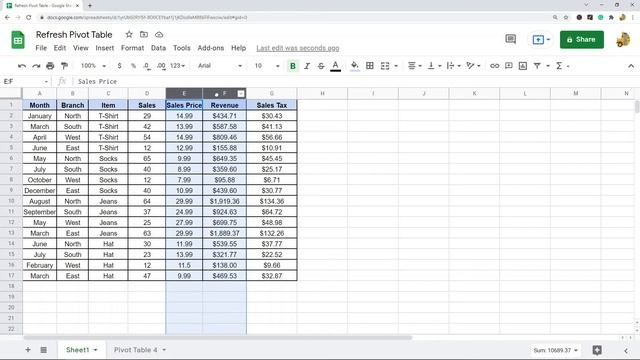Collapse the toolbar with up chevron
Image resolution: width=640 pixels, height=360 pixels.
(x=631, y=66)
